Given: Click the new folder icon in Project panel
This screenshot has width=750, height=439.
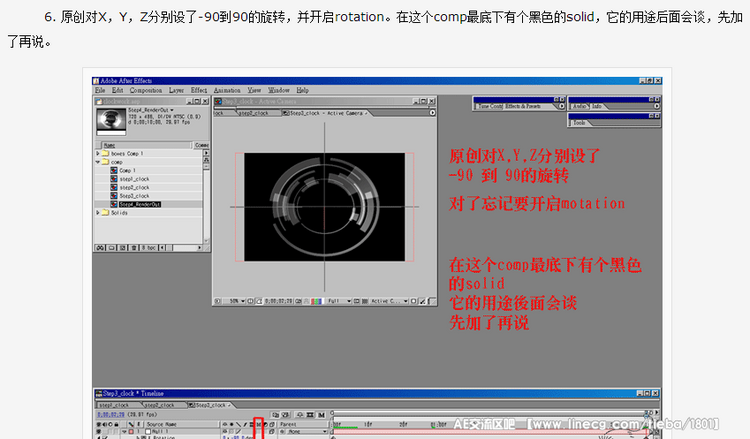Looking at the screenshot, I should click(111, 248).
